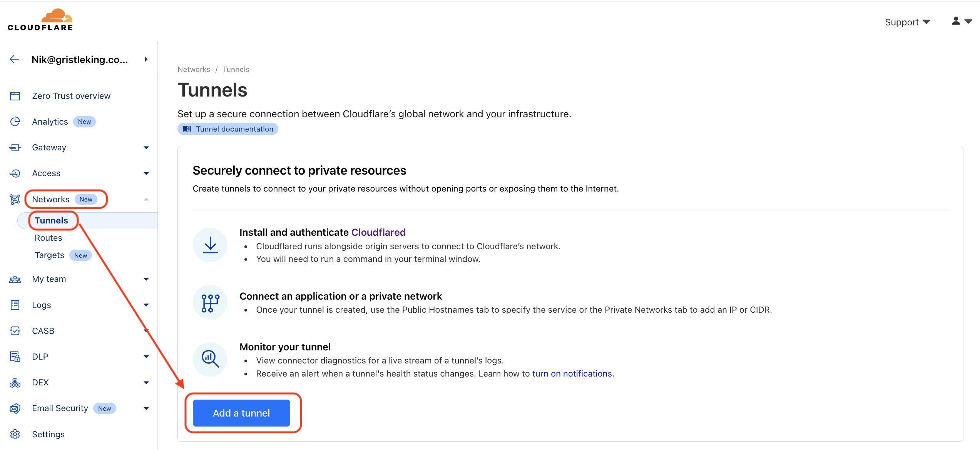Viewport: 980px width, 450px height.
Task: Collapse the Networks section arrow
Action: pos(146,199)
